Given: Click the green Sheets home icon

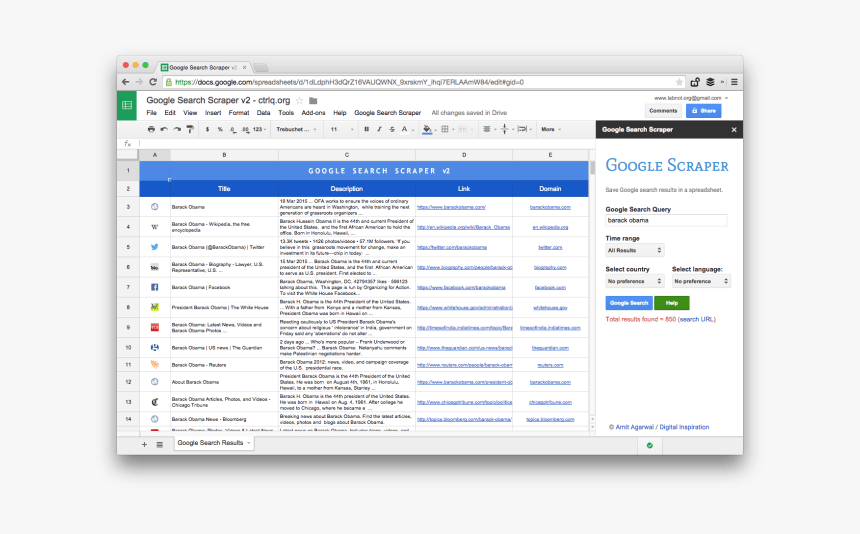Looking at the screenshot, I should coord(127,105).
